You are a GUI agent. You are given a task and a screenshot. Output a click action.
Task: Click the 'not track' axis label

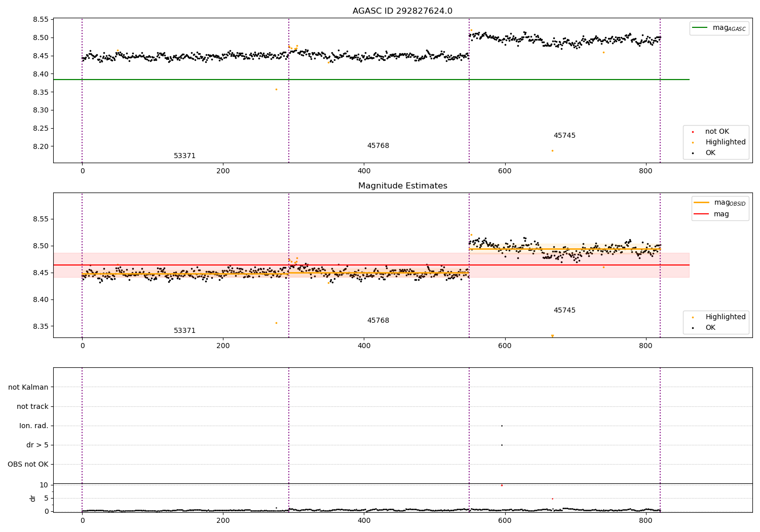click(32, 406)
